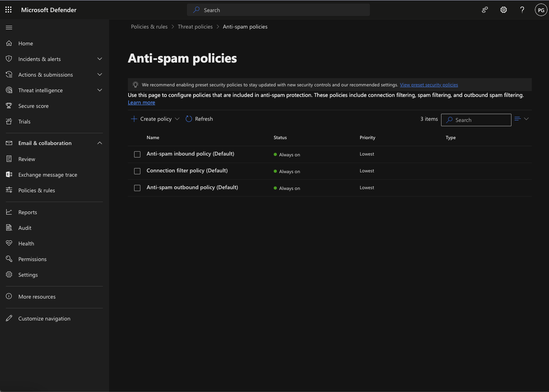Viewport: 549px width, 392px height.
Task: Open the app launcher grid icon
Action: (9, 10)
